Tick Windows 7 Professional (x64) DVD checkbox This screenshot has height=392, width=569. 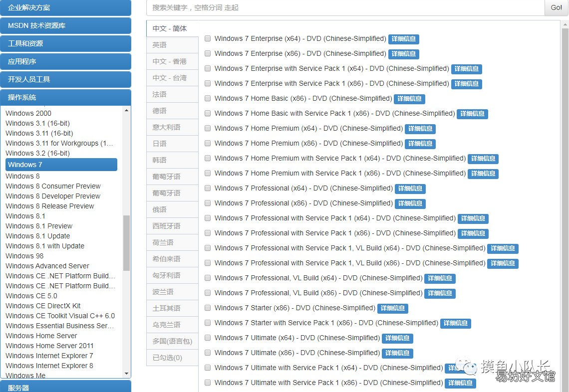[208, 188]
